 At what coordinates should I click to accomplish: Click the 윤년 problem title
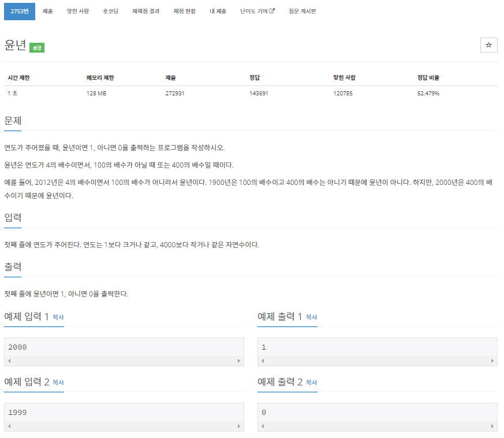[x=15, y=45]
